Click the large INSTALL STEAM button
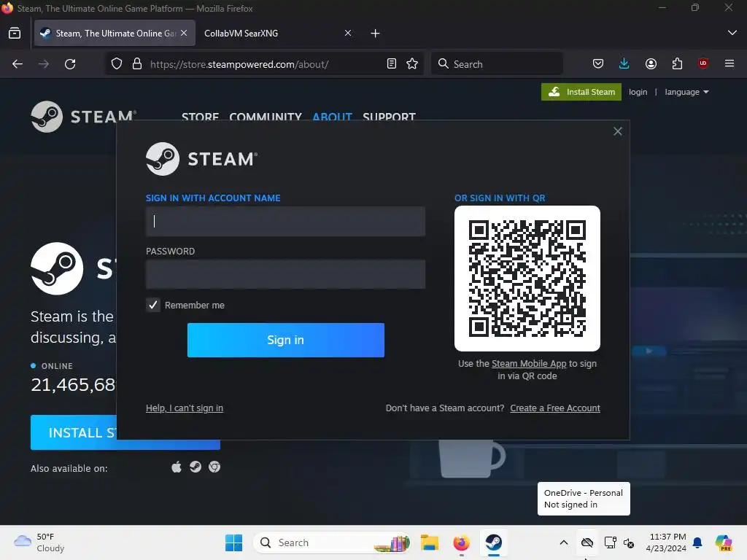The height and width of the screenshot is (560, 747). [x=125, y=432]
